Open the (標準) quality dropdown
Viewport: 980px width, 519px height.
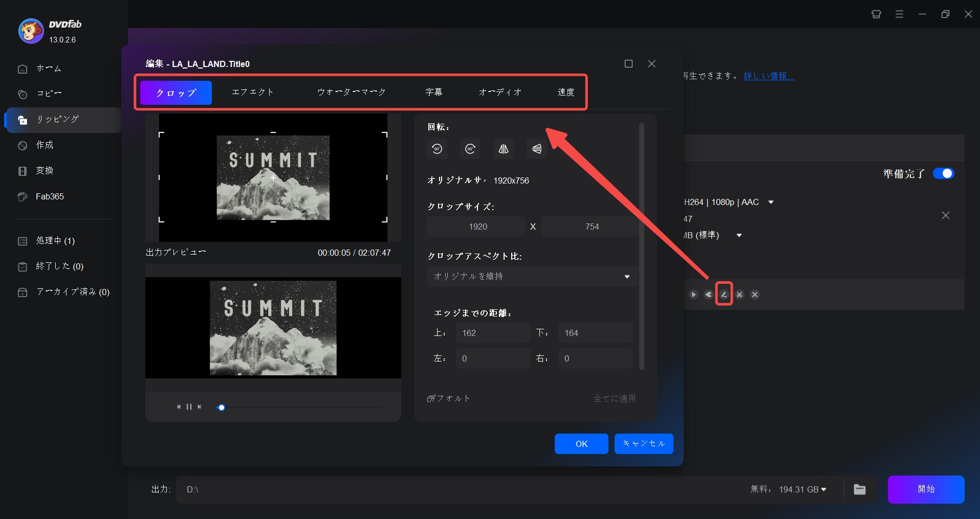739,236
